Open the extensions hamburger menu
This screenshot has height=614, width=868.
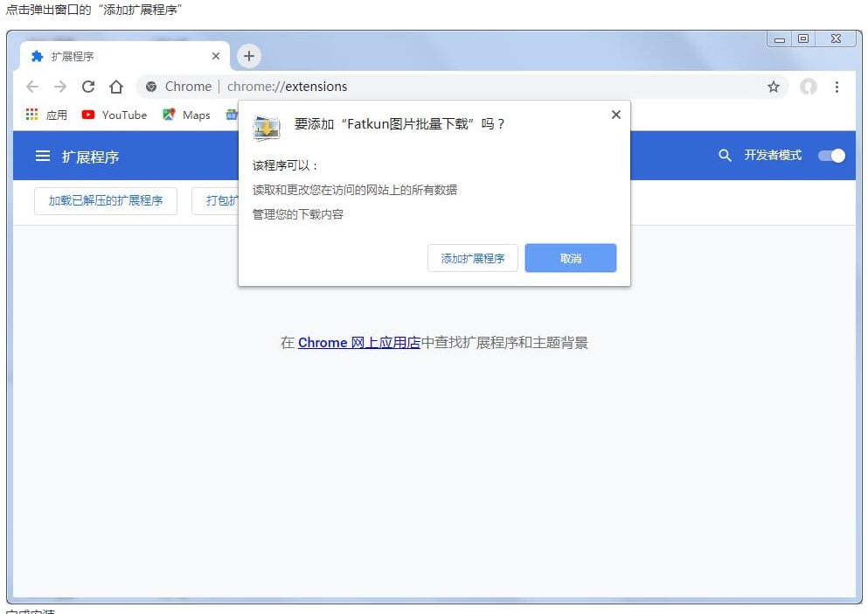pyautogui.click(x=42, y=156)
